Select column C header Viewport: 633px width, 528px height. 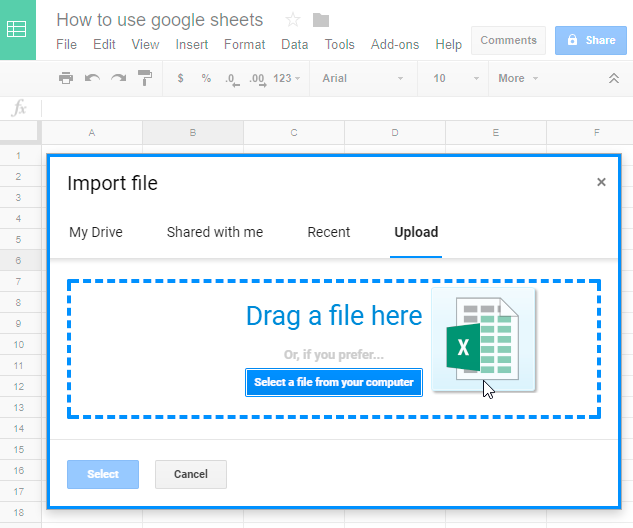[294, 132]
